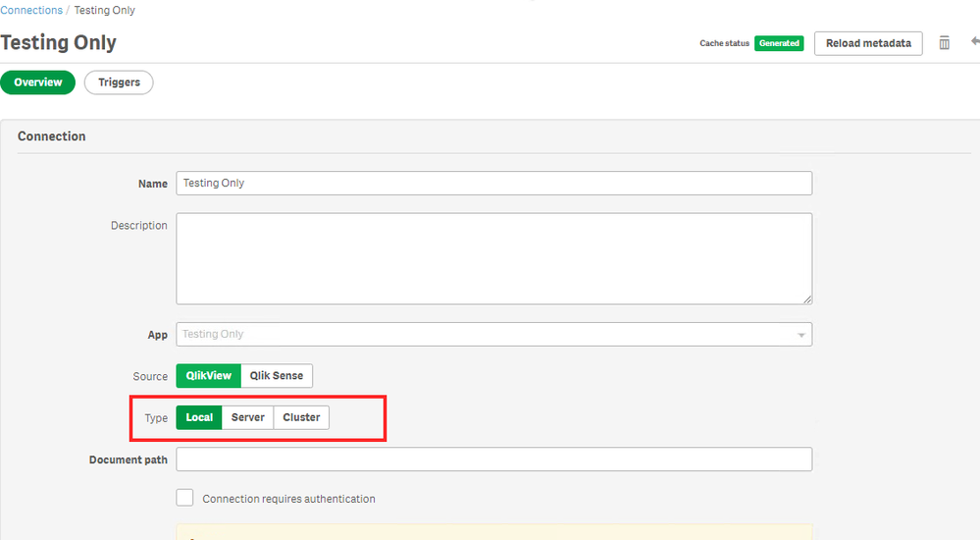
Task: Click the Reload metadata button
Action: click(x=868, y=43)
